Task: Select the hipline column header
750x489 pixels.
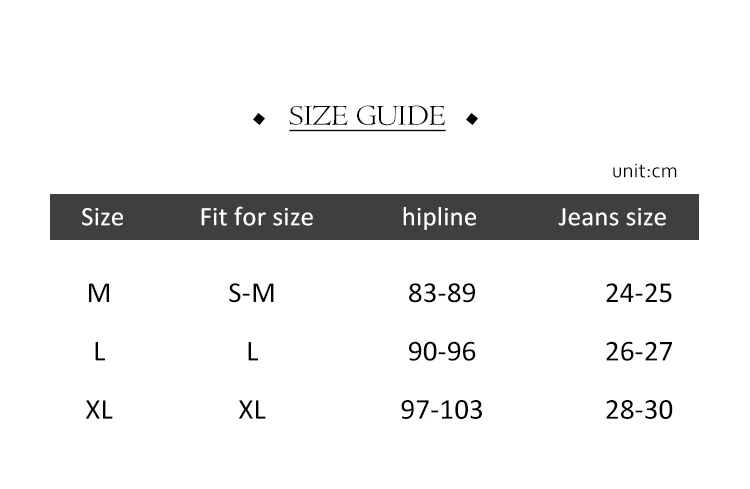Action: pyautogui.click(x=439, y=217)
